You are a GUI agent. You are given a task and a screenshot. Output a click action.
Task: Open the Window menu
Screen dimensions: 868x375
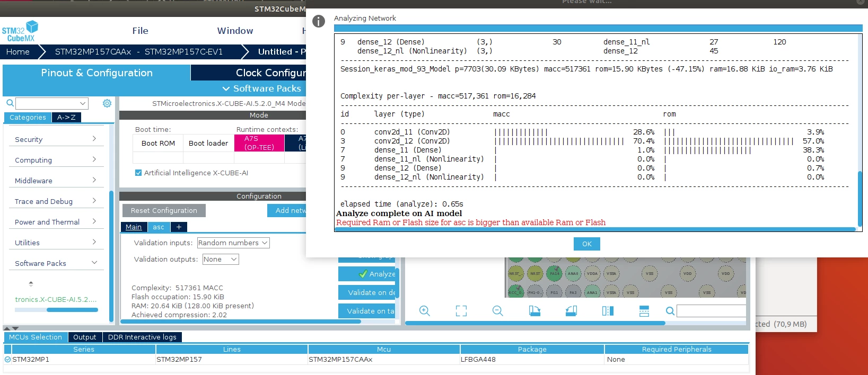(x=235, y=31)
